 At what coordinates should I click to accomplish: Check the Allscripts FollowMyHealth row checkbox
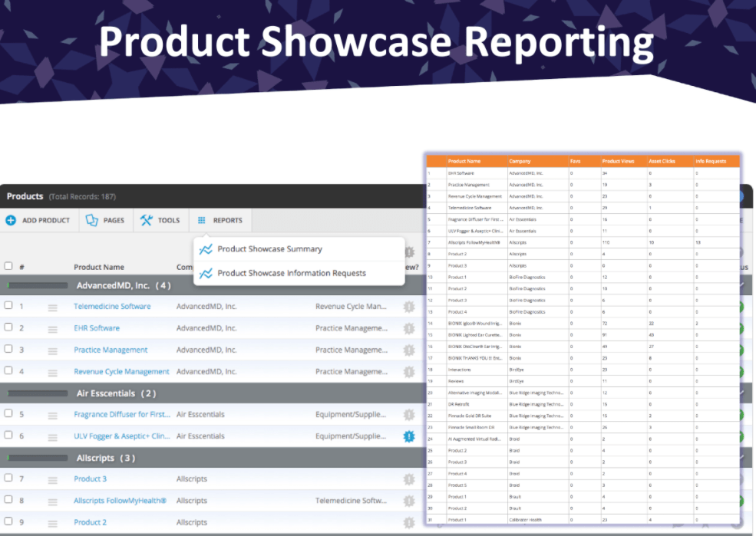8,499
